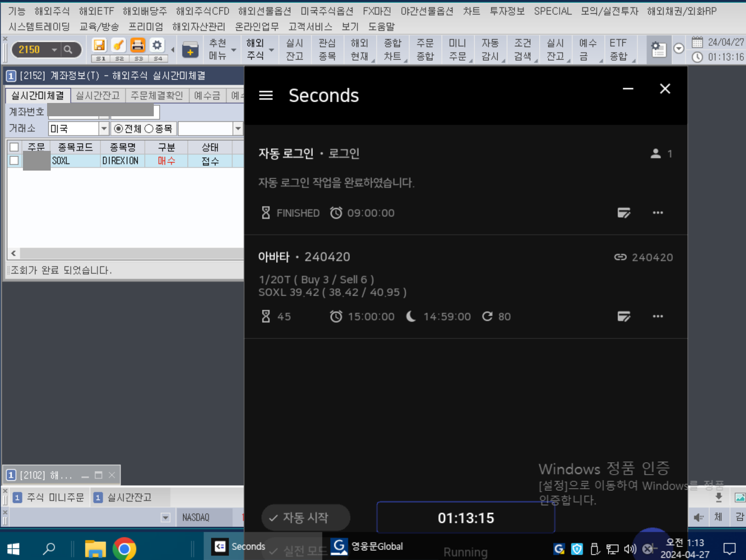Viewport: 746px width, 560px height.
Task: Tick the checkbox on the SOXL row
Action: (14, 161)
